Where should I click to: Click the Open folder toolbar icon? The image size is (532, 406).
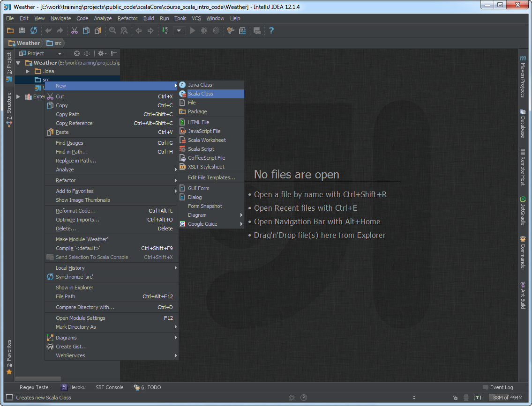pyautogui.click(x=10, y=30)
